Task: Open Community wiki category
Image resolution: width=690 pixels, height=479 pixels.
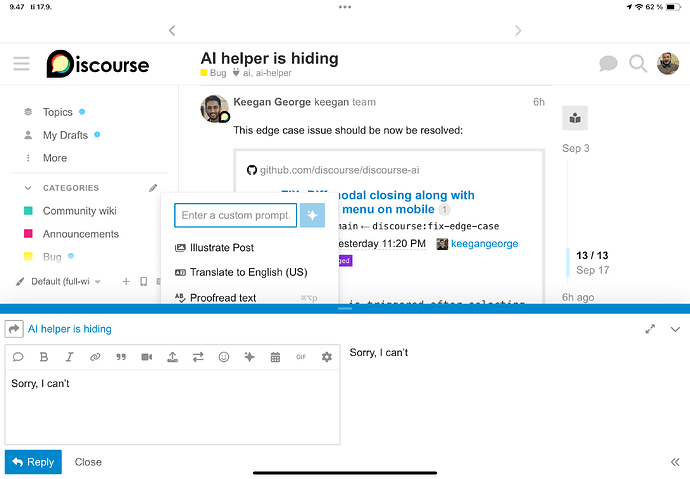Action: point(79,211)
